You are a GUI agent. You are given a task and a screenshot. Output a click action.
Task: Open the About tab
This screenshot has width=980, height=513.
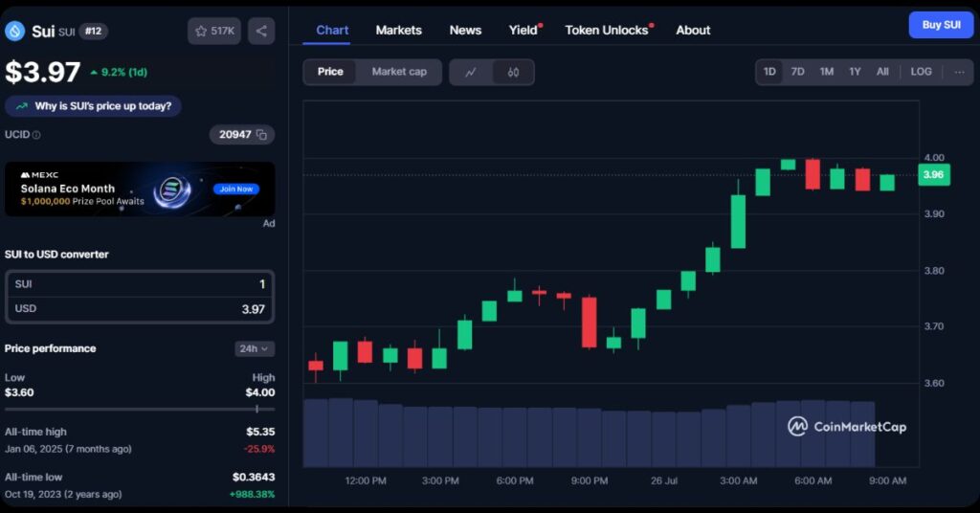[x=693, y=30]
